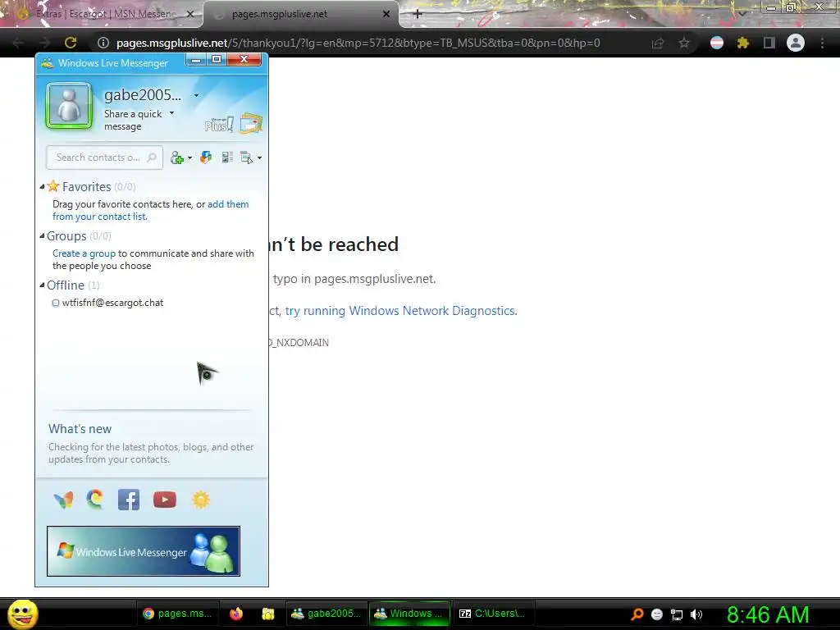Open the Chrome tab search chevron
This screenshot has height=630, width=840.
pyautogui.click(x=742, y=14)
